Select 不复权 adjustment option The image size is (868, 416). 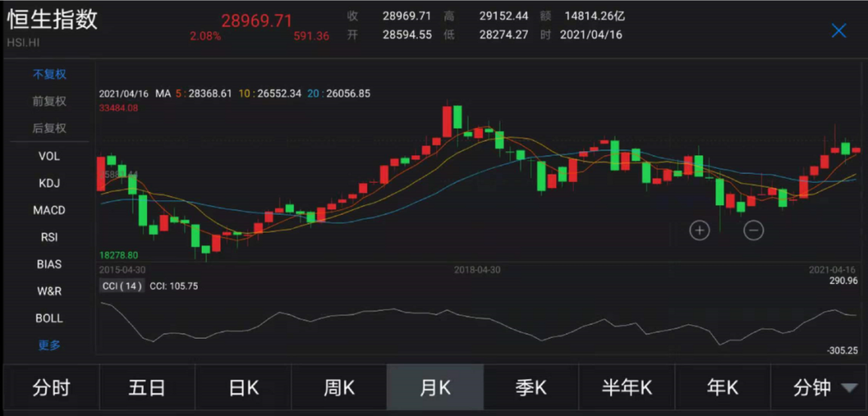click(x=49, y=74)
